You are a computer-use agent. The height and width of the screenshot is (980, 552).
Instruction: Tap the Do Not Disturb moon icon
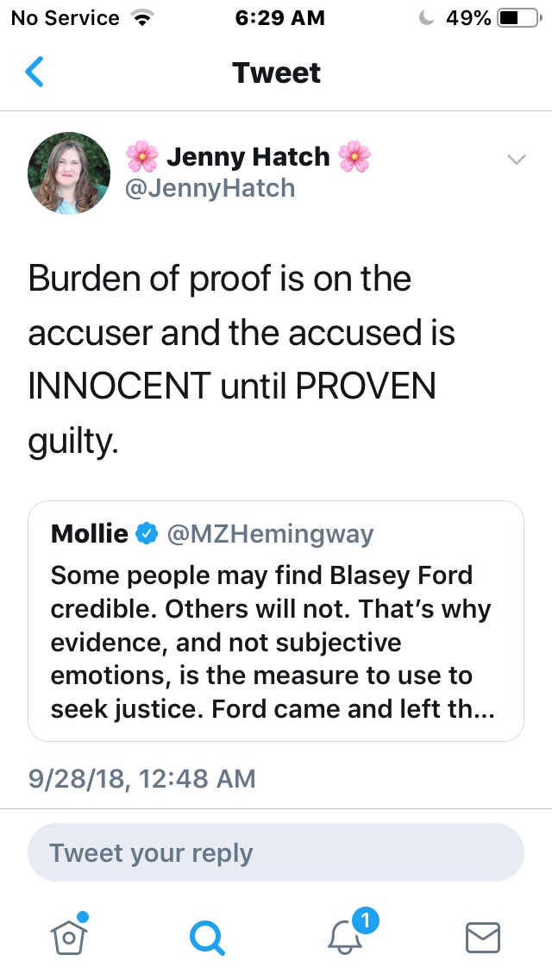(x=426, y=18)
